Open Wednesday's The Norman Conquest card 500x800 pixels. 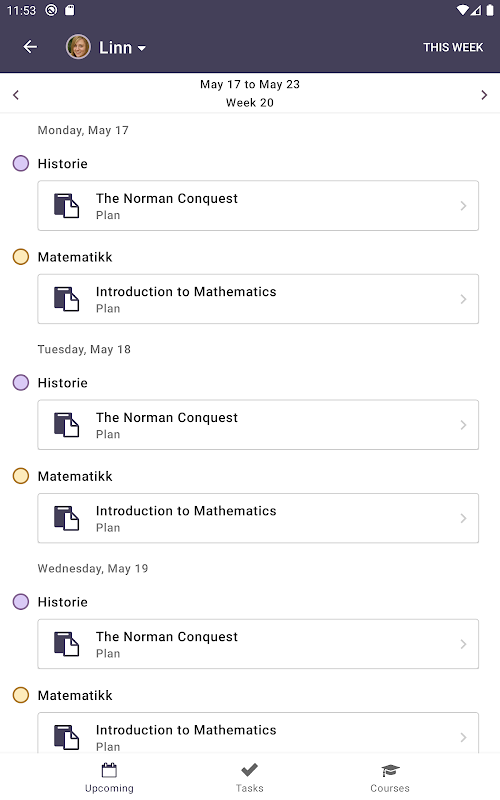coord(258,644)
